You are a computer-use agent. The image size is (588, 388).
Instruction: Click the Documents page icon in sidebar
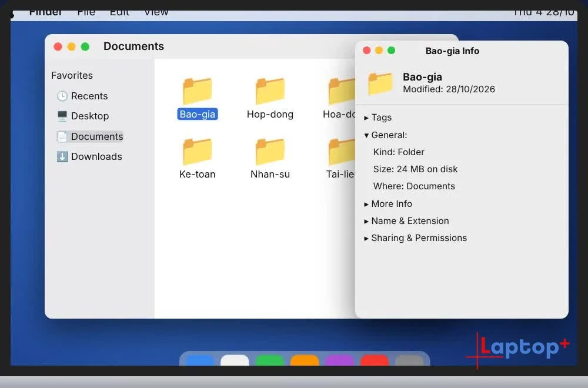pos(62,136)
